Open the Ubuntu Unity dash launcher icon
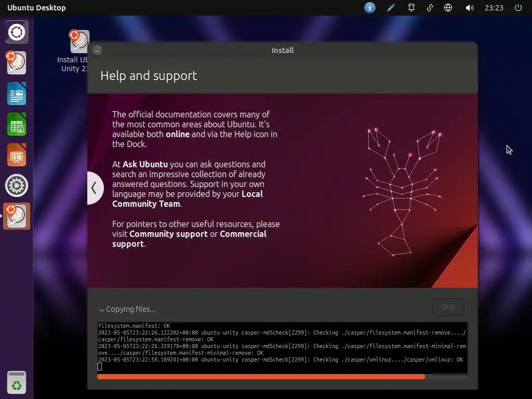 (17, 32)
